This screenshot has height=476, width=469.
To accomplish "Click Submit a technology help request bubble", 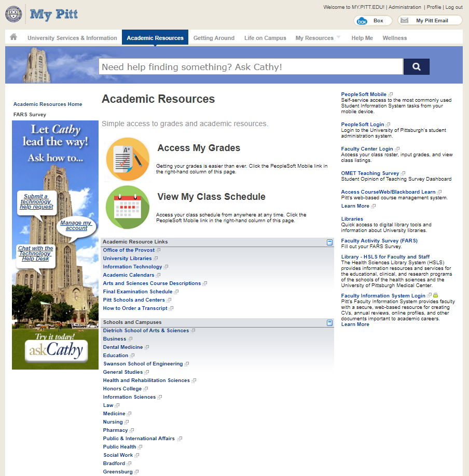I will [x=36, y=201].
